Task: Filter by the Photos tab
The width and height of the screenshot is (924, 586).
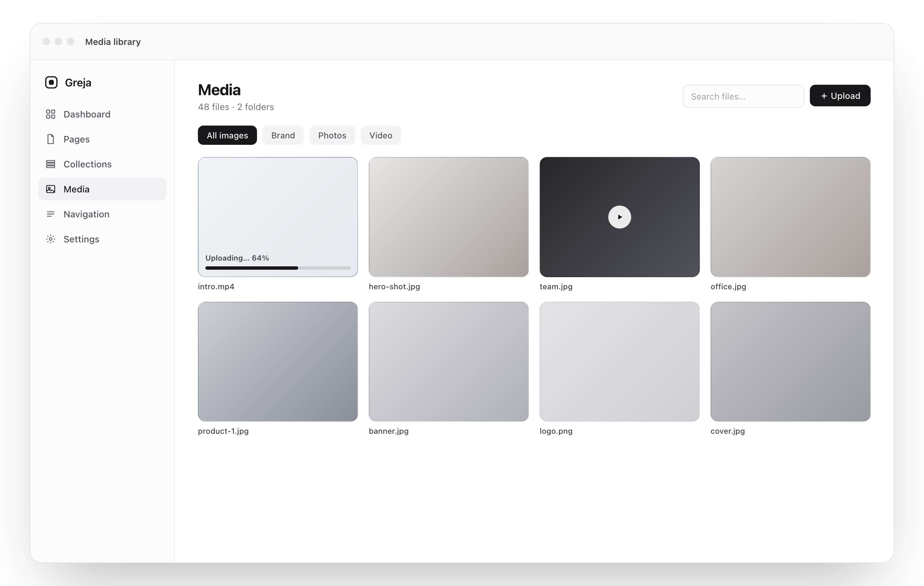Action: [x=332, y=135]
